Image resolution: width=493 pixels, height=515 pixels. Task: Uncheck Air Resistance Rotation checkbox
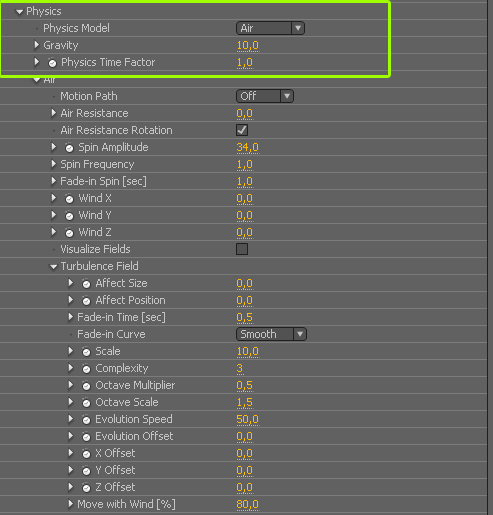pos(242,130)
